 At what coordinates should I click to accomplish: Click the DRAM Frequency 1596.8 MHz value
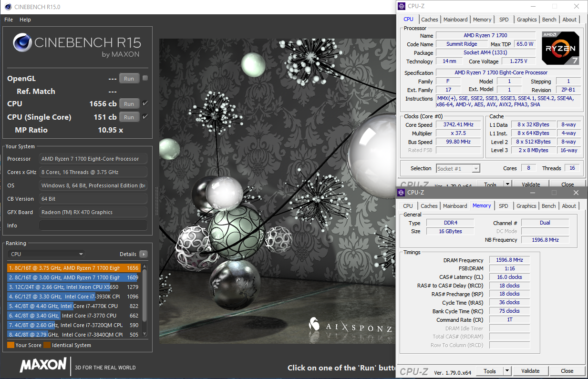click(509, 260)
